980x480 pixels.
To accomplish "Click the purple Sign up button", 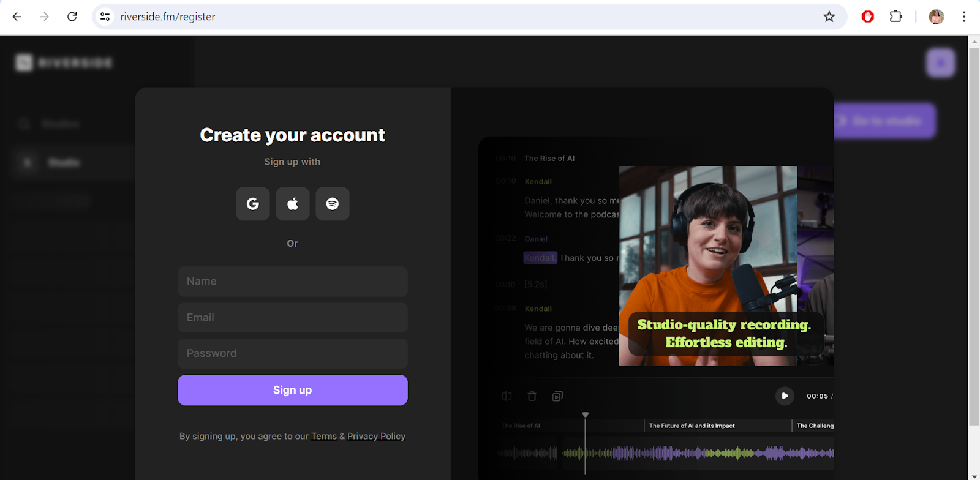I will pos(293,390).
